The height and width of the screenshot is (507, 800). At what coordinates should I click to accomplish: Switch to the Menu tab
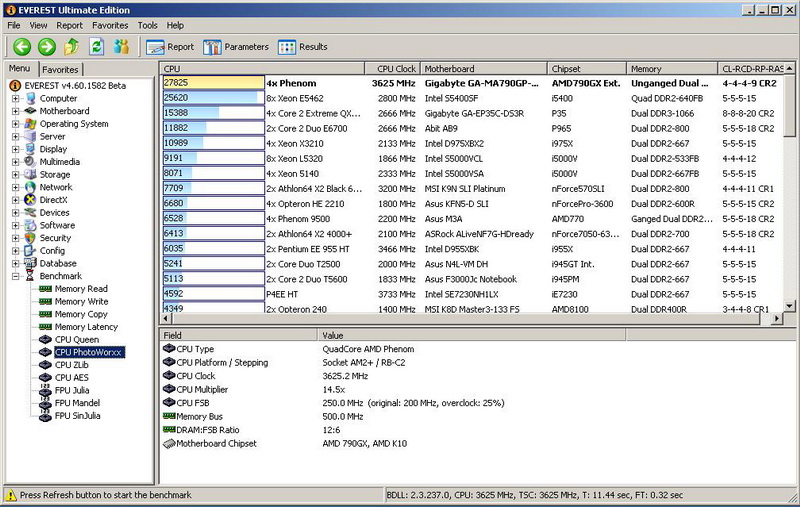pos(20,68)
